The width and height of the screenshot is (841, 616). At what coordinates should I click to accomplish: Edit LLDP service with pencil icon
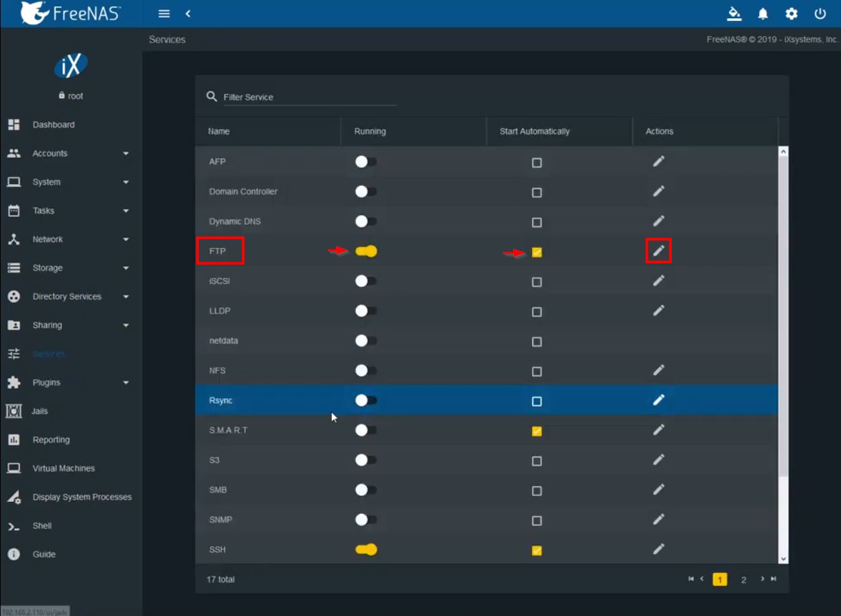(x=659, y=310)
